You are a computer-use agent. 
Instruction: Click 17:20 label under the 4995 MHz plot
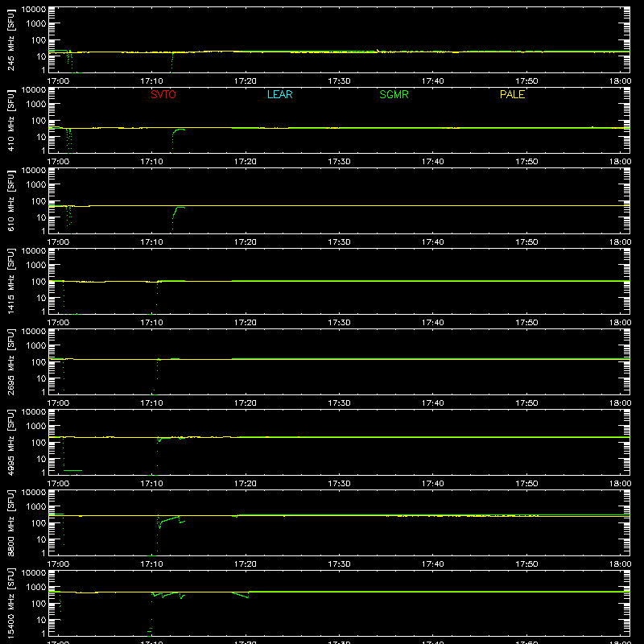[x=246, y=484]
